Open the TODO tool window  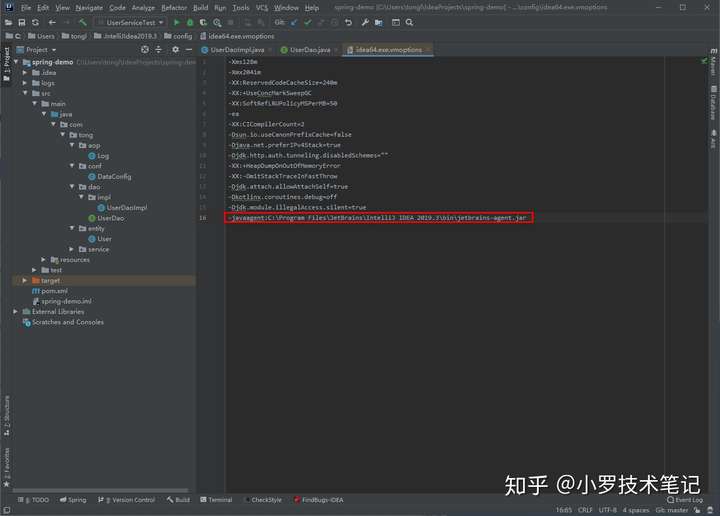point(33,500)
